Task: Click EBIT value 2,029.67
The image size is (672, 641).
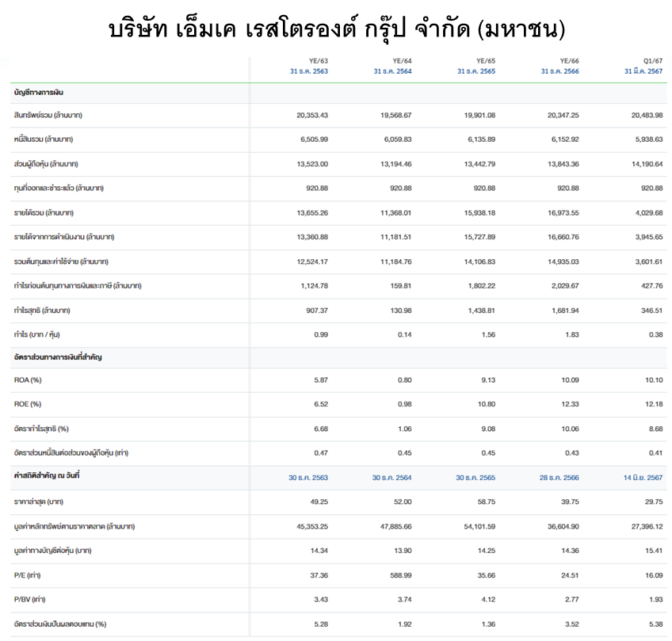Action: [x=565, y=285]
